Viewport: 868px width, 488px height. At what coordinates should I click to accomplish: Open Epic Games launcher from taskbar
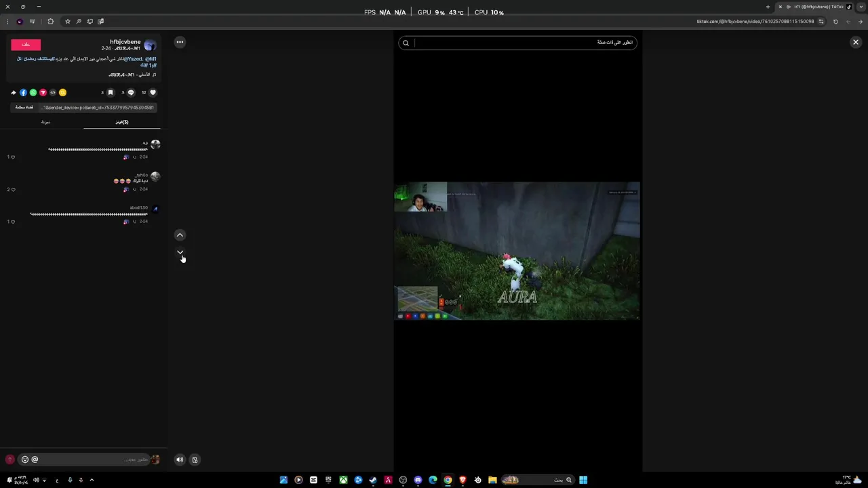pos(328,480)
